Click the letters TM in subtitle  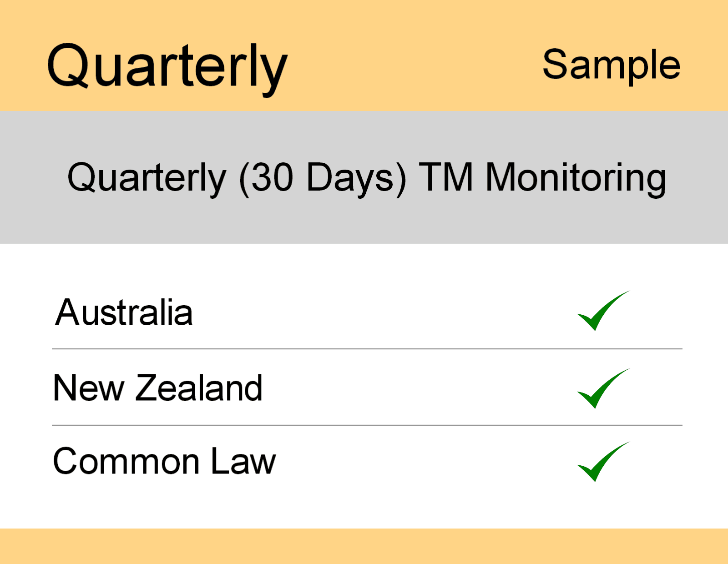(x=446, y=177)
